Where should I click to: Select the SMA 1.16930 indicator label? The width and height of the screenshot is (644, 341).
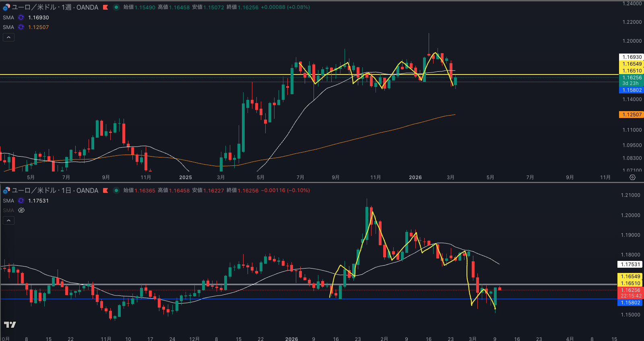8,17
